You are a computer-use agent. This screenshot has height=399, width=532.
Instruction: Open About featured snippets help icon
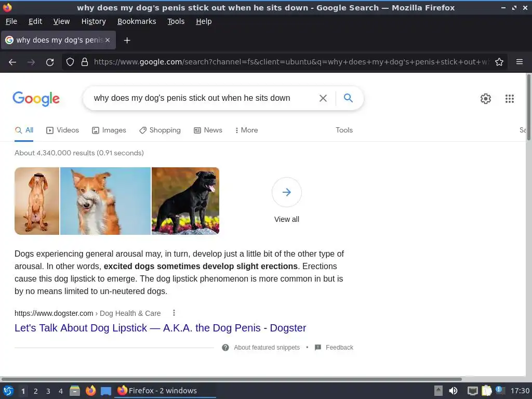click(225, 348)
